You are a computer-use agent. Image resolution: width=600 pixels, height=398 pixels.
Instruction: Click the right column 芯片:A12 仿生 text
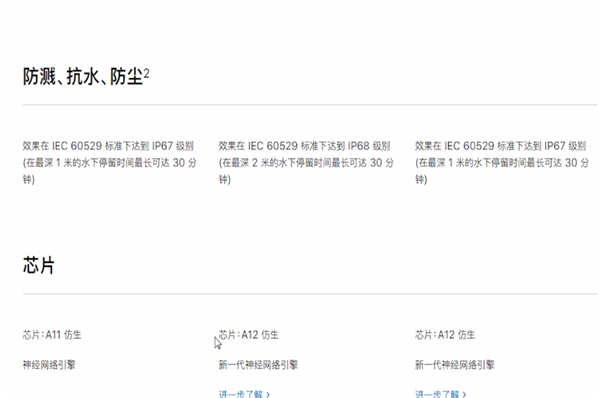click(445, 335)
